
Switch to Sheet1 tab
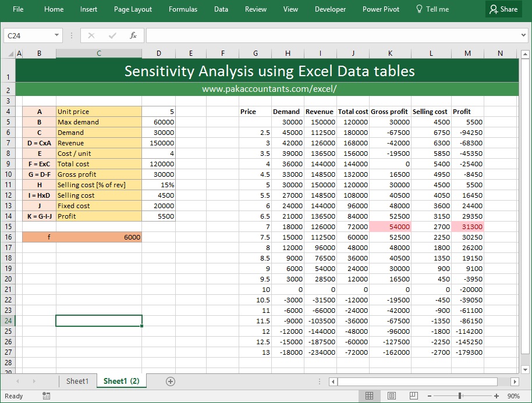[77, 381]
